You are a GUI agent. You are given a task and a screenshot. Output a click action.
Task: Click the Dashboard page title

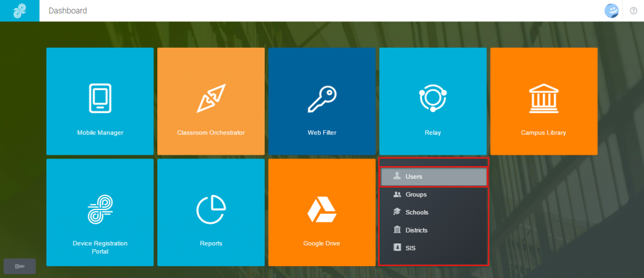click(68, 11)
